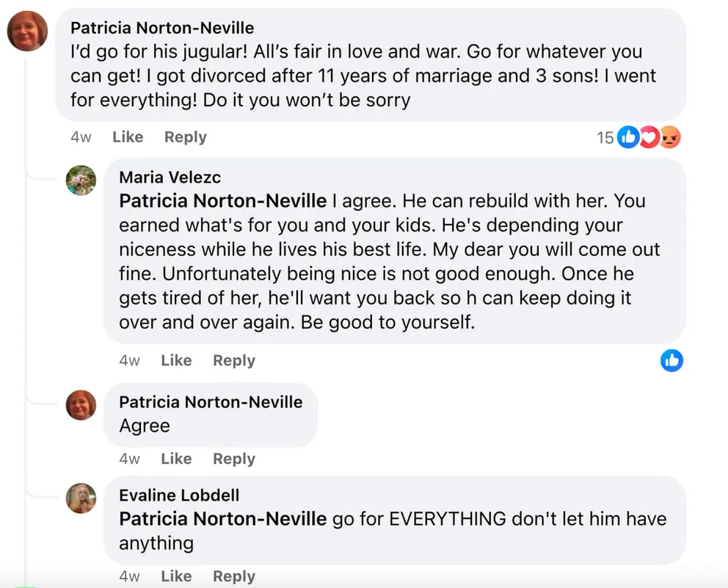Reply to the "Agree" comment
This screenshot has height=588, width=728.
[233, 459]
